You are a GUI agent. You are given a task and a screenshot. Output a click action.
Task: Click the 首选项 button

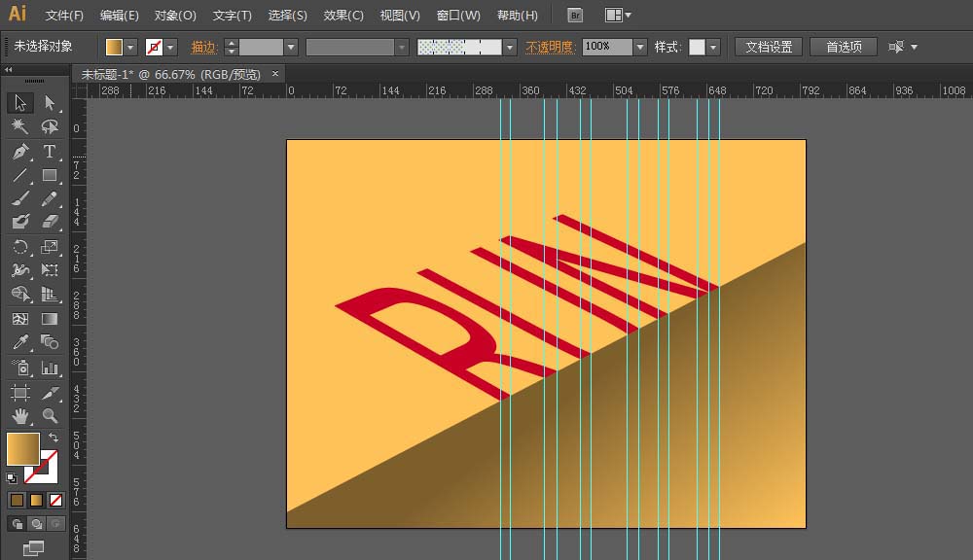coord(844,47)
